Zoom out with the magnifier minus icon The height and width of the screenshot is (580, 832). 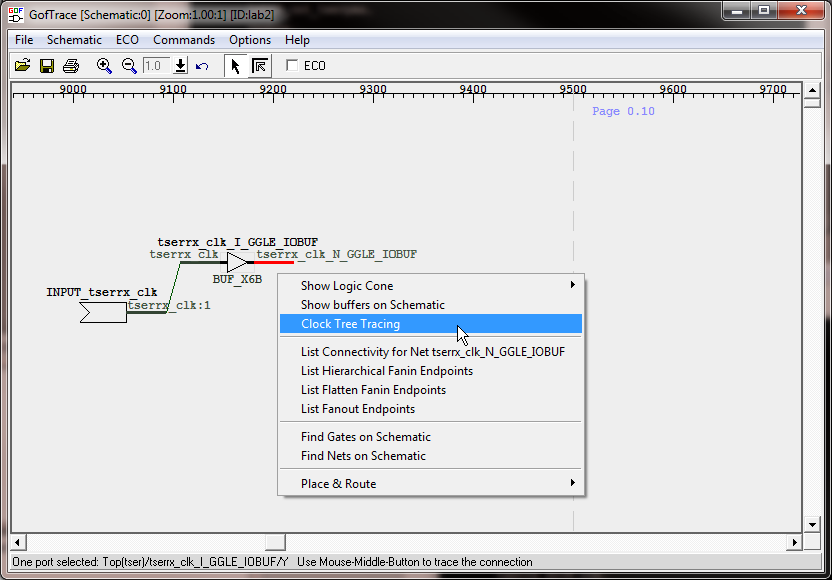coord(129,66)
